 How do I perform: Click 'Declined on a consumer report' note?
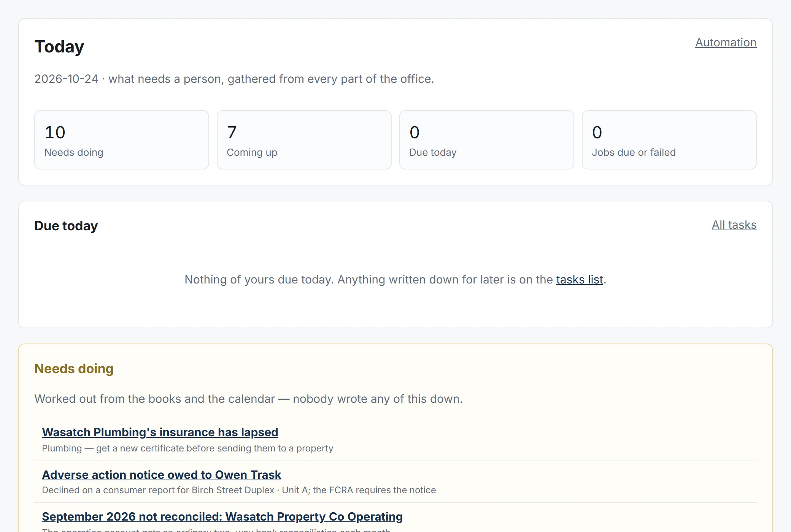tap(239, 490)
